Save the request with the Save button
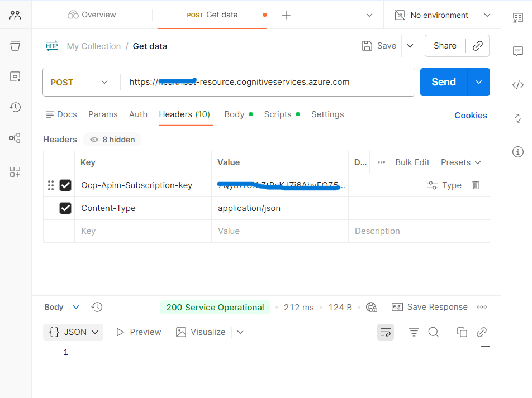 (379, 45)
